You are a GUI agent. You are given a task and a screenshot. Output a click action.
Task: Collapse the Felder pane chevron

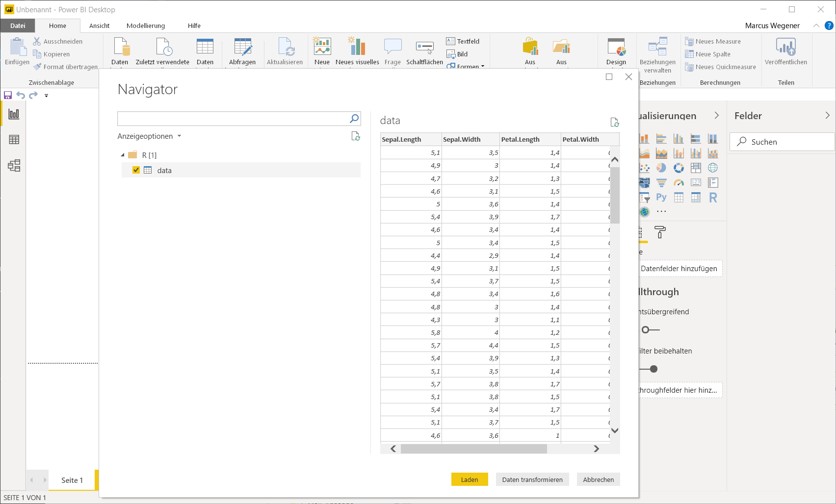pos(827,116)
